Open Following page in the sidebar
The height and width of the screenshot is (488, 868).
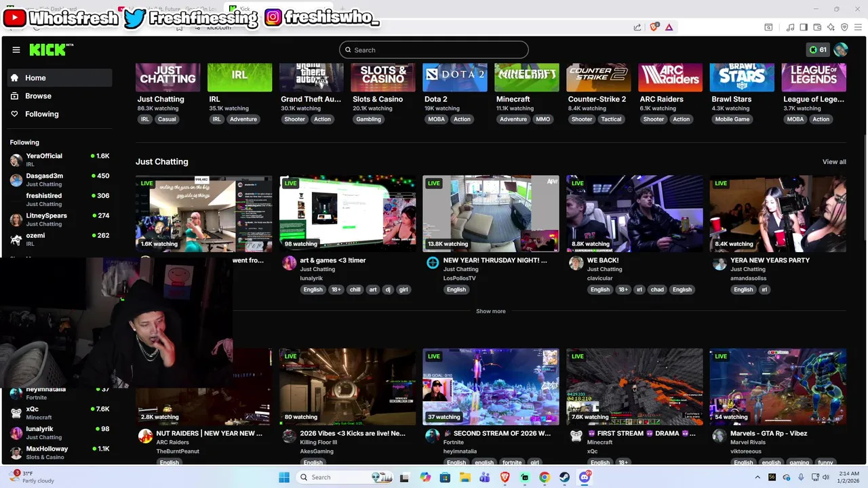pyautogui.click(x=60, y=114)
